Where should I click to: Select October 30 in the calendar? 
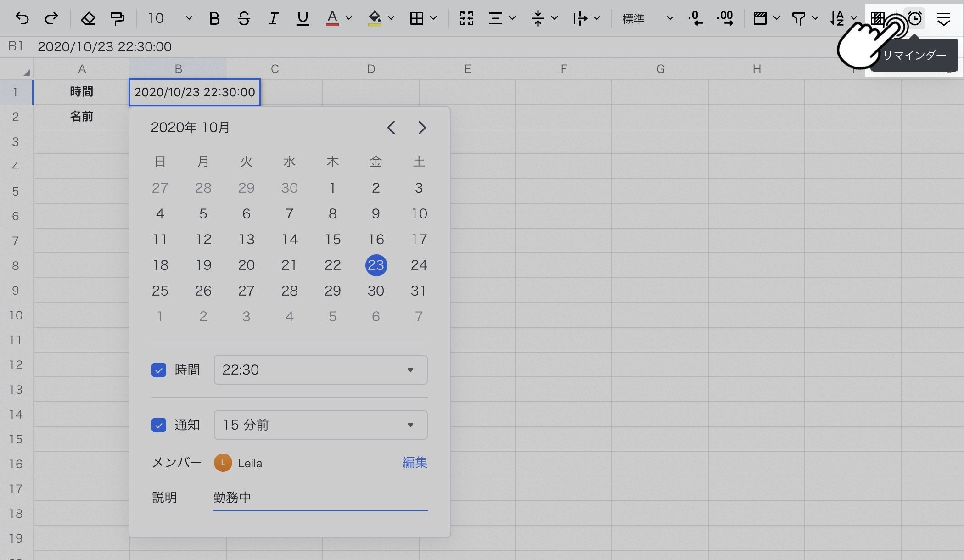coord(376,291)
